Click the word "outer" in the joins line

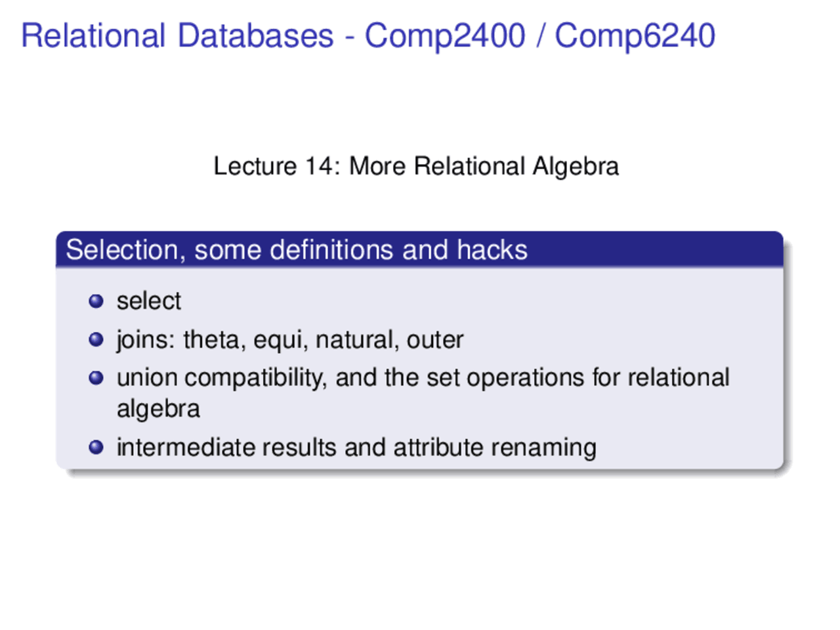pyautogui.click(x=435, y=340)
